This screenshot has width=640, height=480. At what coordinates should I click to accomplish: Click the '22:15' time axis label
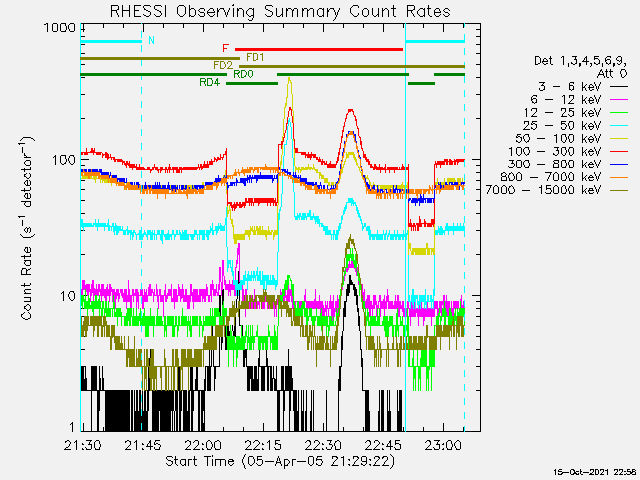pos(263,445)
